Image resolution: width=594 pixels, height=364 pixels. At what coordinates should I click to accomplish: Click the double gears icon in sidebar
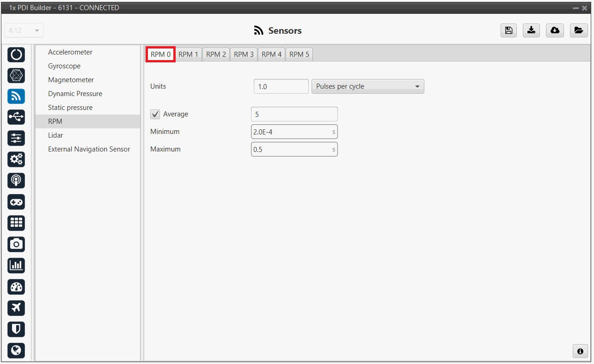click(x=16, y=159)
